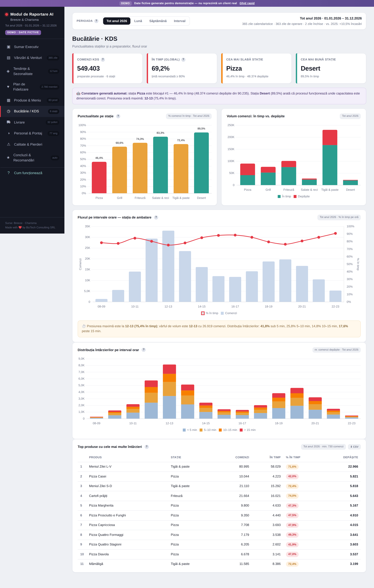Click the COMENZI column header
This screenshot has height=588, width=374.
pos(242,457)
